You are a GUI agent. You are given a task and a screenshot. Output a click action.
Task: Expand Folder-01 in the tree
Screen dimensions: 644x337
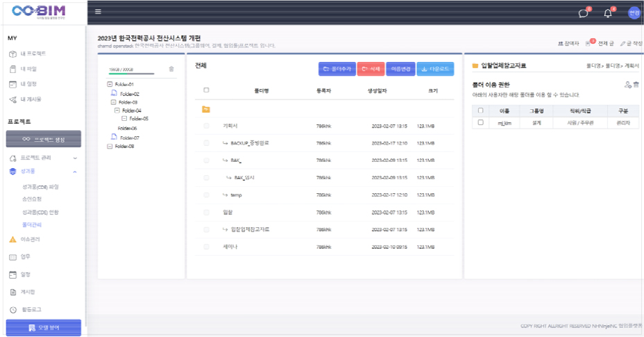tap(110, 84)
